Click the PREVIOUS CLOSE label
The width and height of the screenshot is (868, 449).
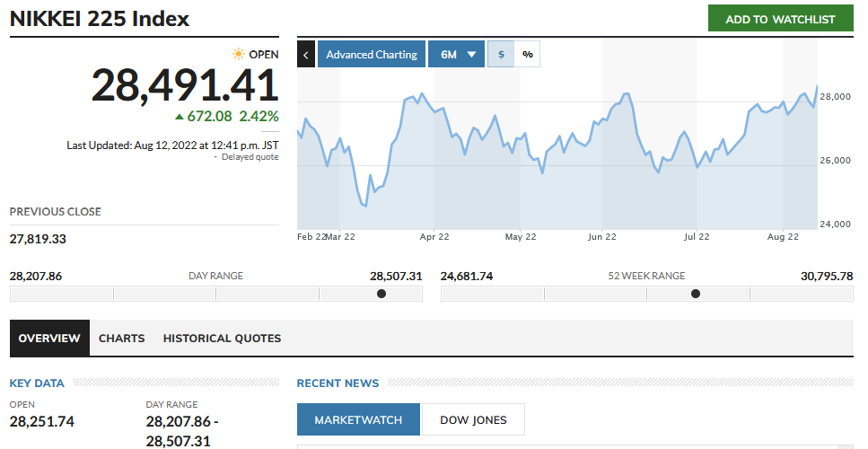click(56, 212)
